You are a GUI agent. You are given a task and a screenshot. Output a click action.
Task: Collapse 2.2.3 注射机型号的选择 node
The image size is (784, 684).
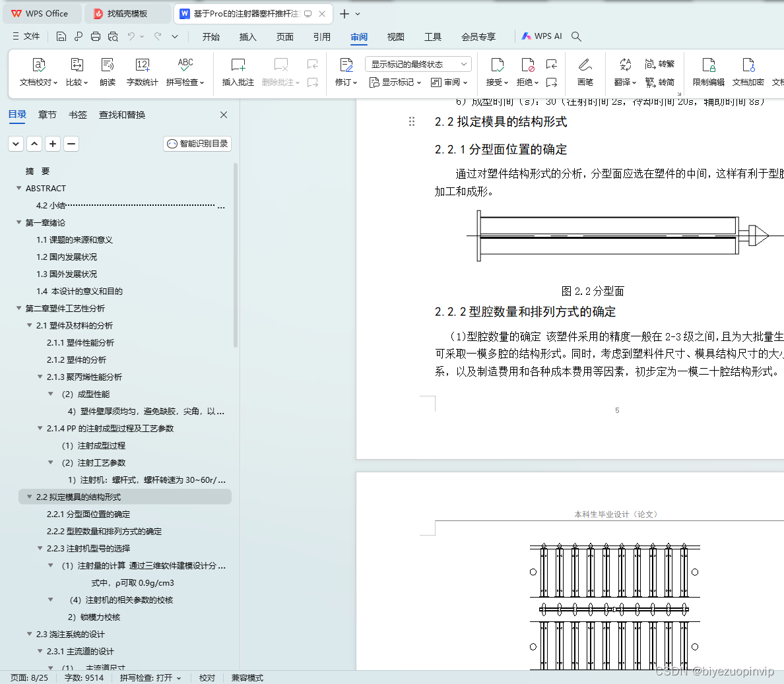tap(40, 548)
